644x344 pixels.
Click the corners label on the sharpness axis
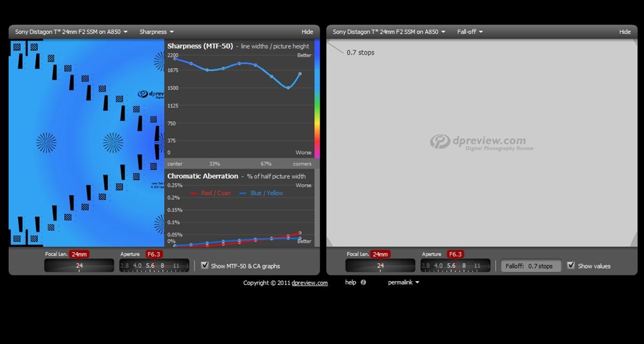point(302,164)
